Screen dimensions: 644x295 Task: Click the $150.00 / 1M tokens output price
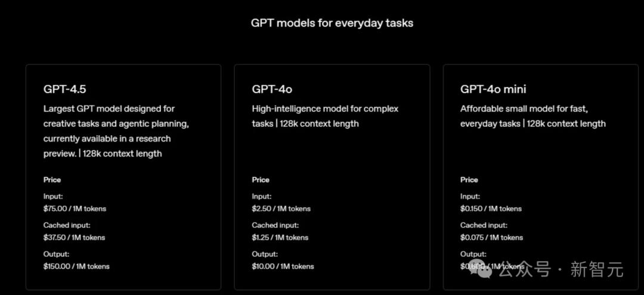tap(76, 266)
